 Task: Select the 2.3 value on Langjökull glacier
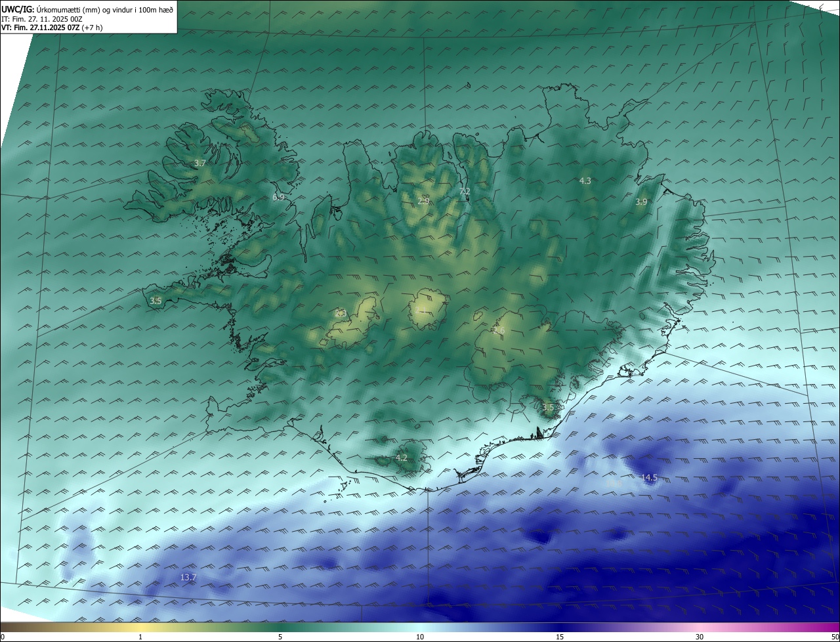tap(340, 313)
